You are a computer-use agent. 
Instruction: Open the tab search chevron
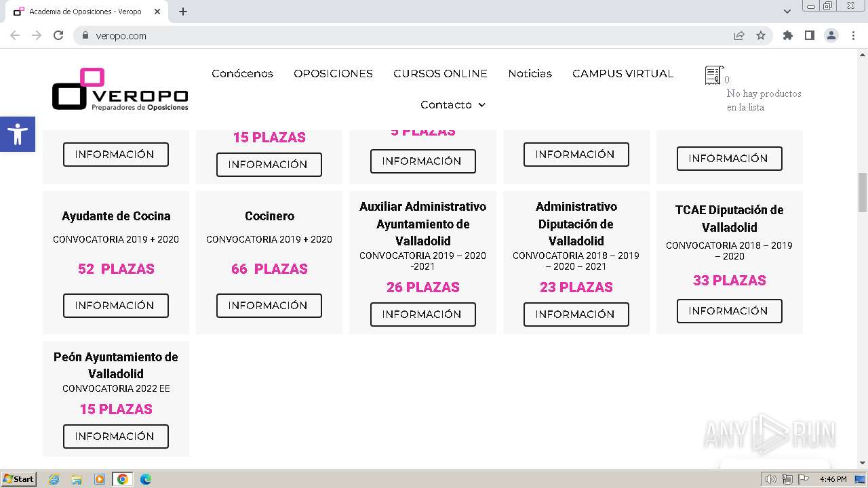click(x=787, y=12)
